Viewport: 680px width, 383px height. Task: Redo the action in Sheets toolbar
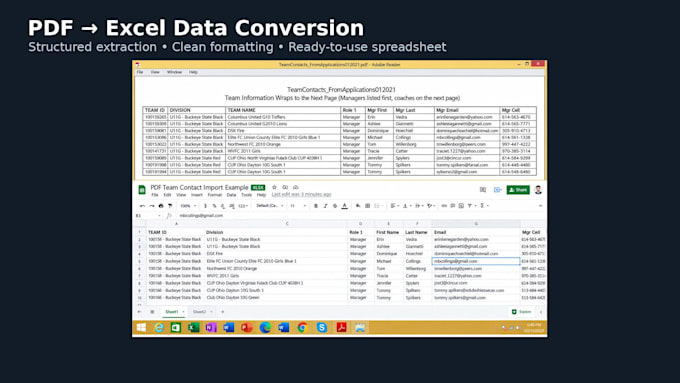(152, 206)
